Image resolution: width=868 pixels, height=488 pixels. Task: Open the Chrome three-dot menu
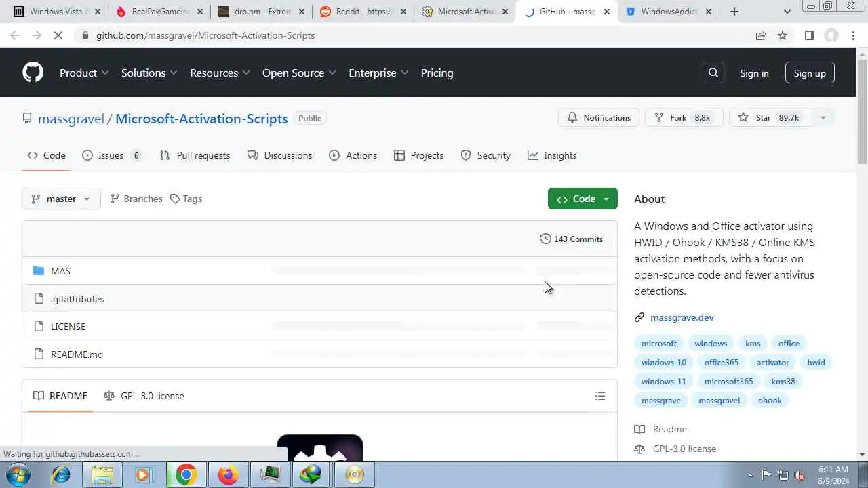pyautogui.click(x=854, y=35)
